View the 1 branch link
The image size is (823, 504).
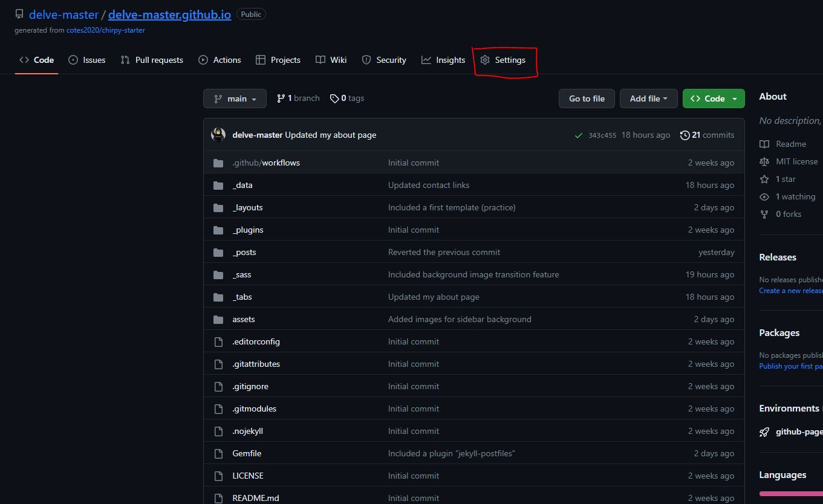pyautogui.click(x=298, y=98)
